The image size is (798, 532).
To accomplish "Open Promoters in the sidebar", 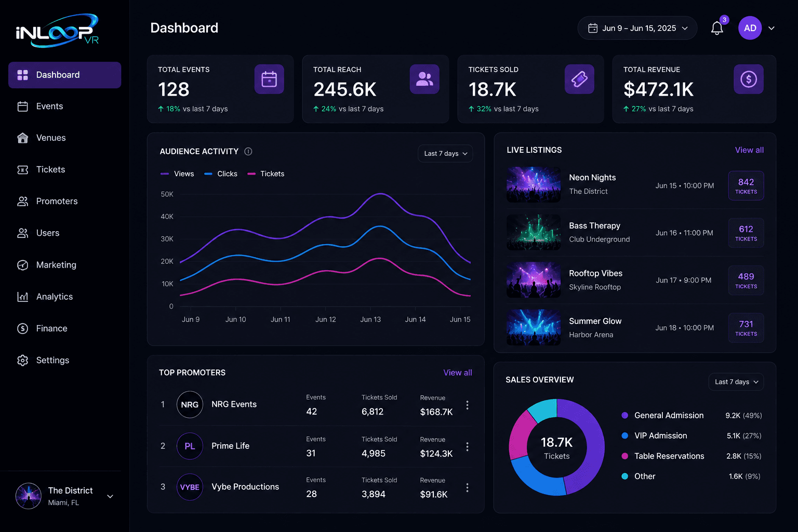I will (64, 201).
